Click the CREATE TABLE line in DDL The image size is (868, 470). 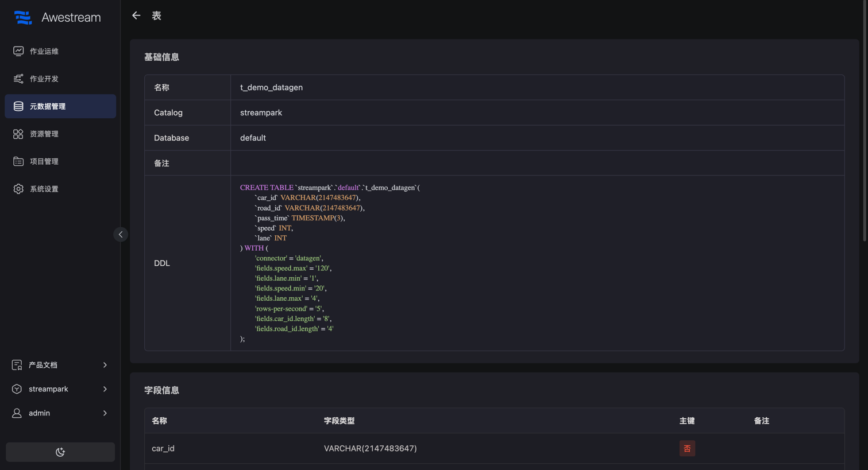coord(330,188)
